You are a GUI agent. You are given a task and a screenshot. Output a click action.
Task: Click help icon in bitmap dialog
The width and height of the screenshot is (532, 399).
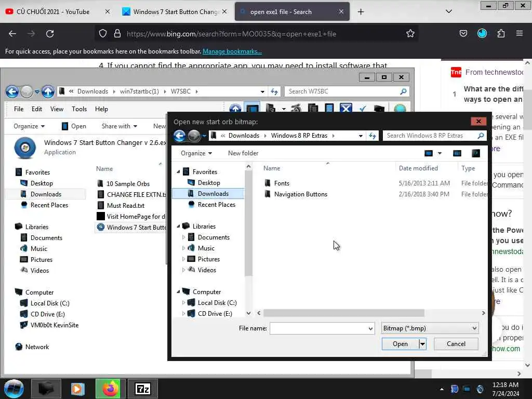[476, 153]
